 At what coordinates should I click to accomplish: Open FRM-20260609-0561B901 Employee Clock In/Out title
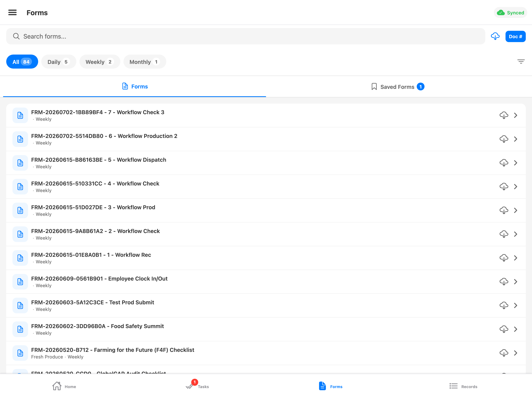(x=99, y=279)
